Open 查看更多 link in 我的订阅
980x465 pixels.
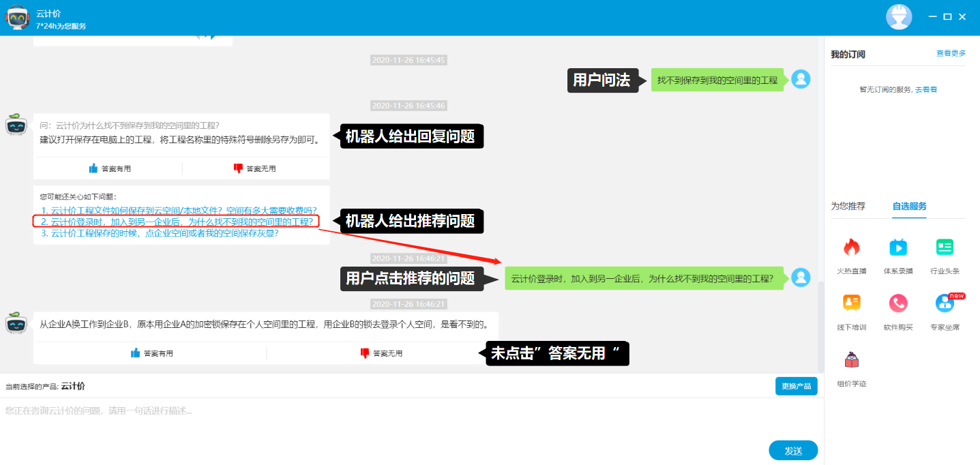(x=951, y=53)
